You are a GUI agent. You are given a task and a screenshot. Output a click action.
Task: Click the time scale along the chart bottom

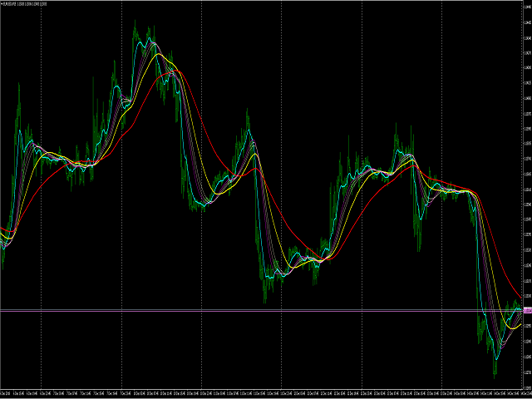tap(261, 392)
